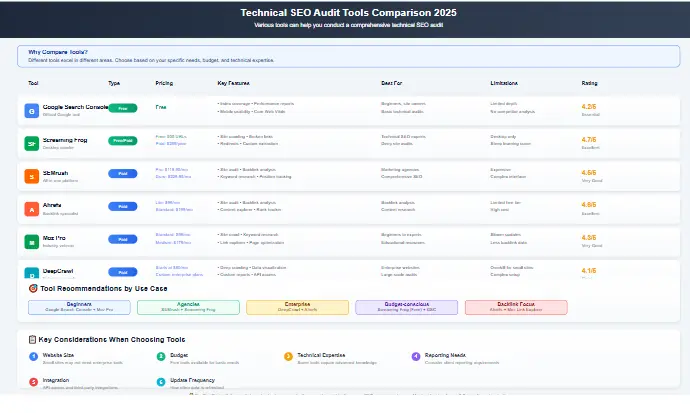Select the Budget-conscious use case card
Screen dimensions: 690x413
[407, 307]
